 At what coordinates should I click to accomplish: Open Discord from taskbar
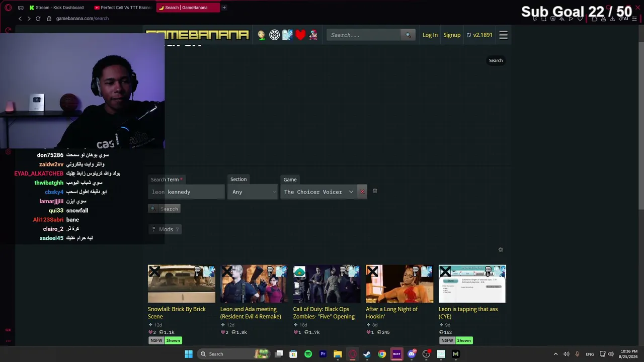click(412, 354)
